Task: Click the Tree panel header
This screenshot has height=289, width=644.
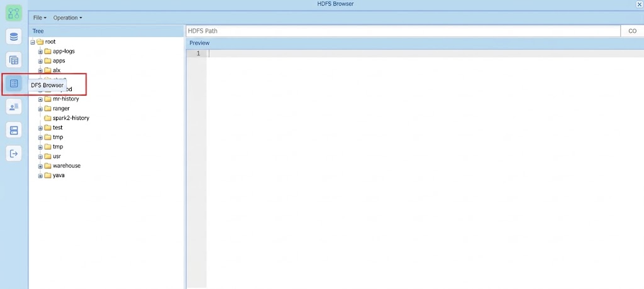Action: point(106,31)
